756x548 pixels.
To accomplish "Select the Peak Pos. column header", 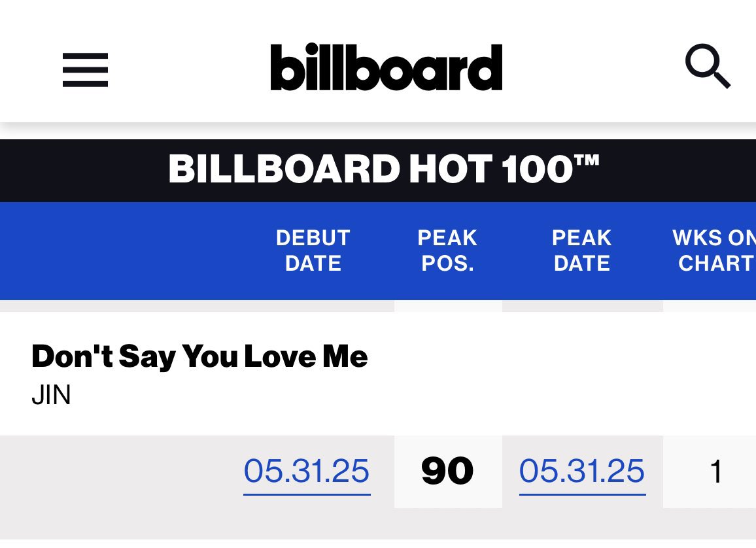I will (447, 250).
